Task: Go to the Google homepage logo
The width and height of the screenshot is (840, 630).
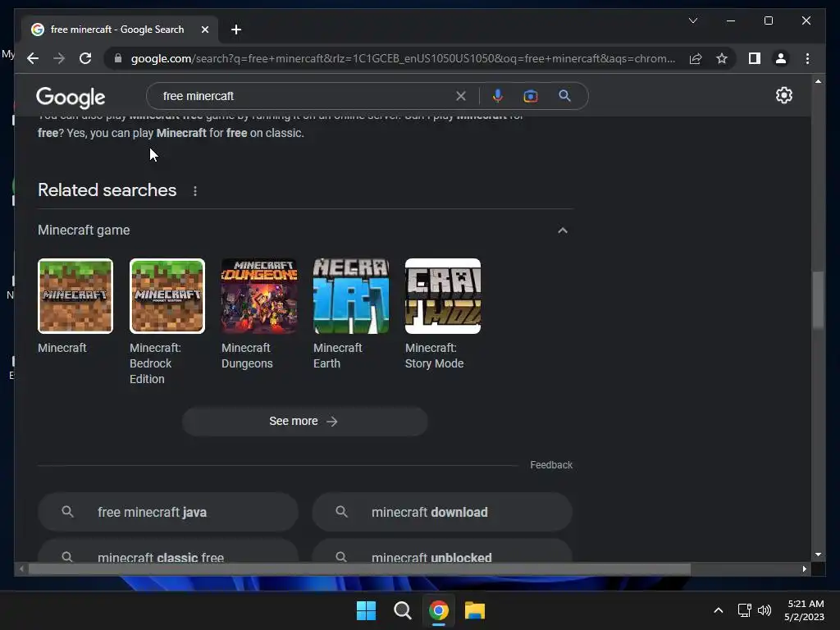Action: click(x=71, y=97)
